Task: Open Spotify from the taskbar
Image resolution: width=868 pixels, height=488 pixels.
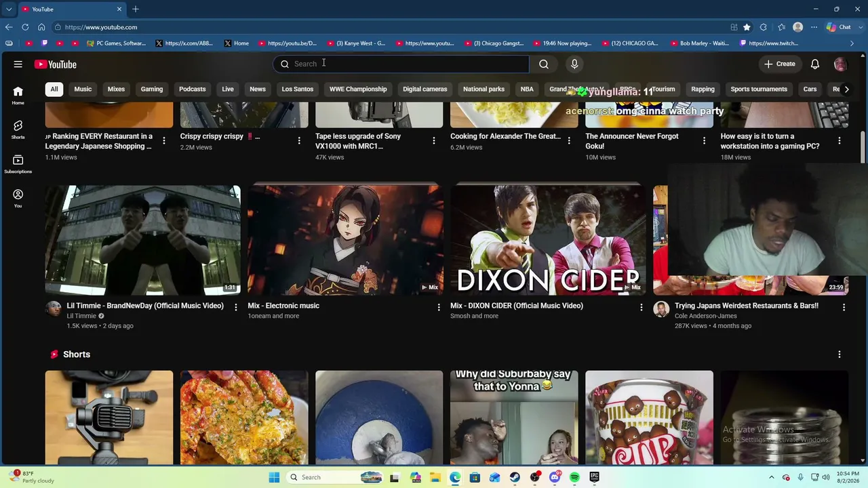Action: 574,477
